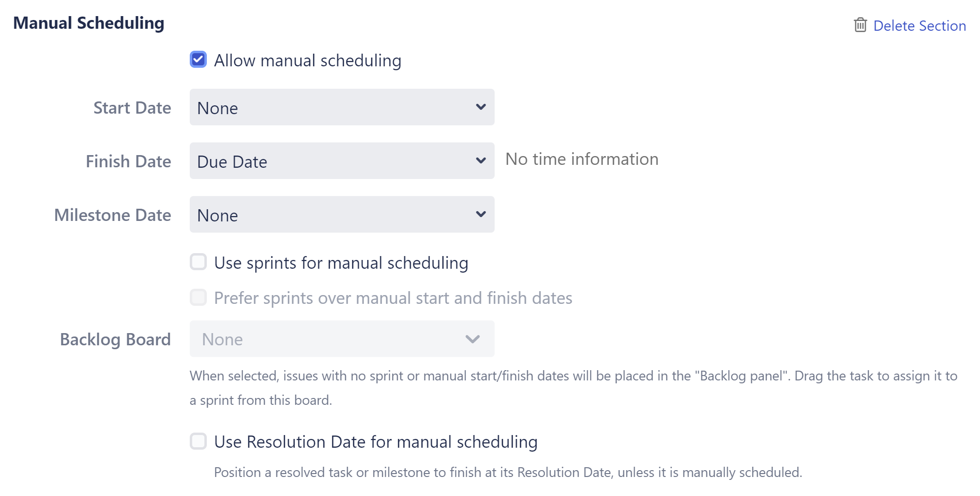Enable Use sprints for manual scheduling
This screenshot has height=496, width=980.
tap(198, 262)
